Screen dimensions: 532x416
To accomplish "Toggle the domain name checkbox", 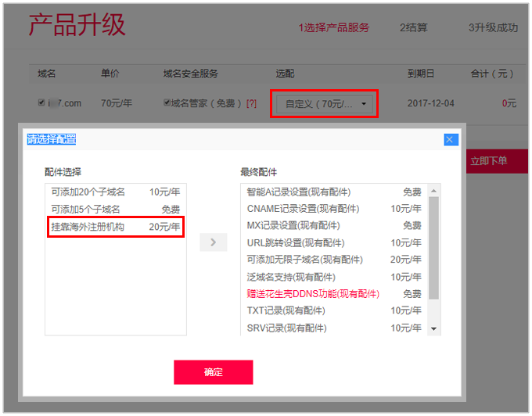I will pos(42,102).
